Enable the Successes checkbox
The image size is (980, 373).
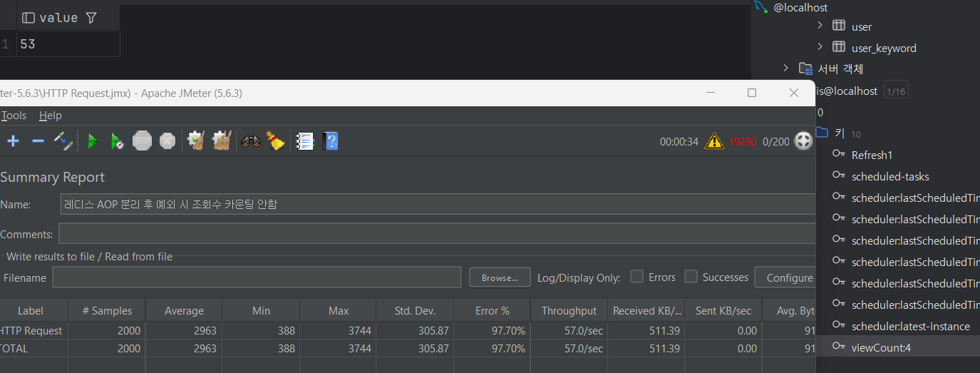click(x=691, y=276)
